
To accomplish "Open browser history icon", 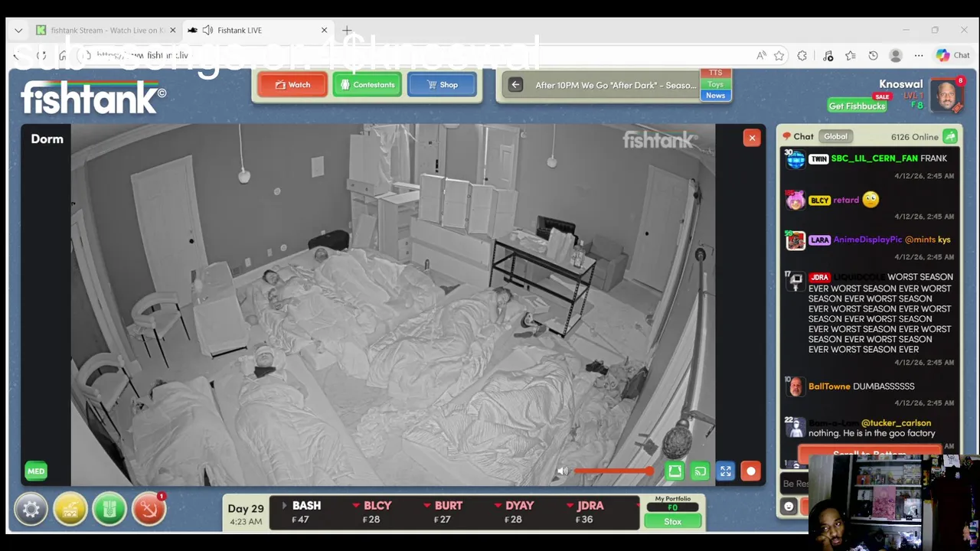I will [873, 55].
